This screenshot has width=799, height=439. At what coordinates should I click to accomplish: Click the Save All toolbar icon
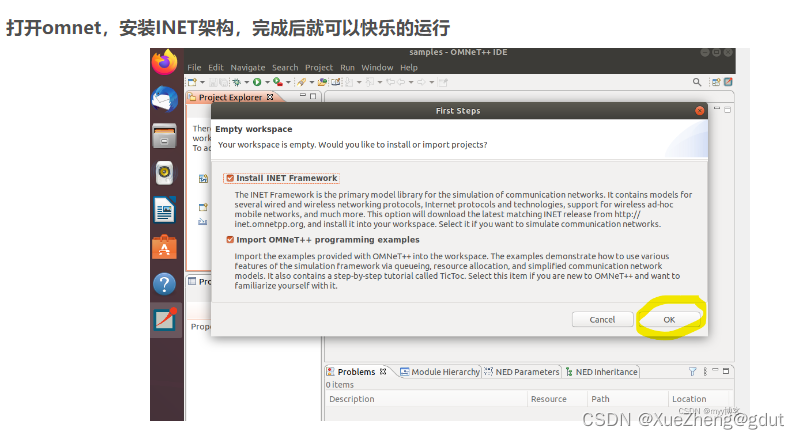223,82
